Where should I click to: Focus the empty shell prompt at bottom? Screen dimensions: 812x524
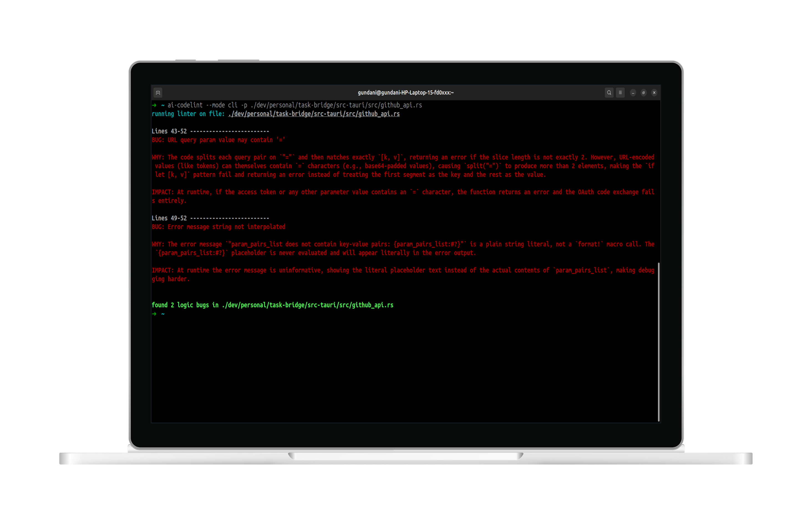pos(158,314)
